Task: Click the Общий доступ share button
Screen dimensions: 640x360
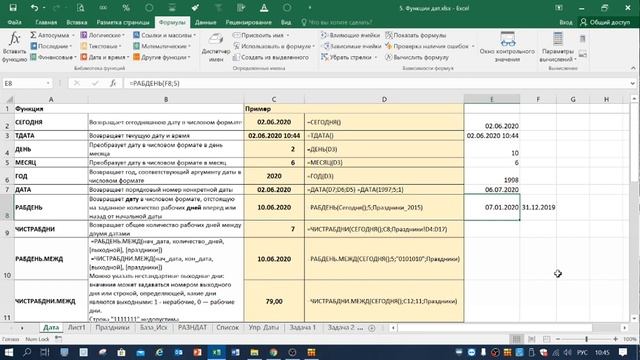Action: (x=605, y=22)
